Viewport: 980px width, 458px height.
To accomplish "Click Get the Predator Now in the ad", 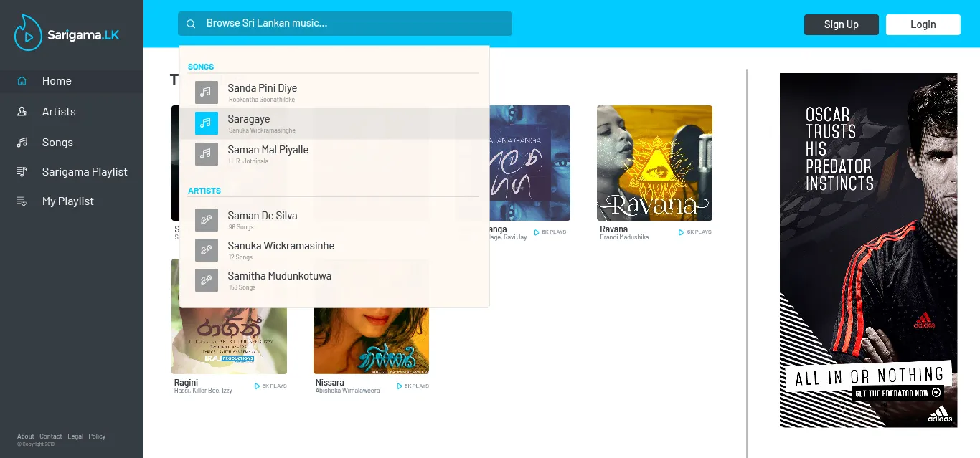I will click(x=897, y=393).
